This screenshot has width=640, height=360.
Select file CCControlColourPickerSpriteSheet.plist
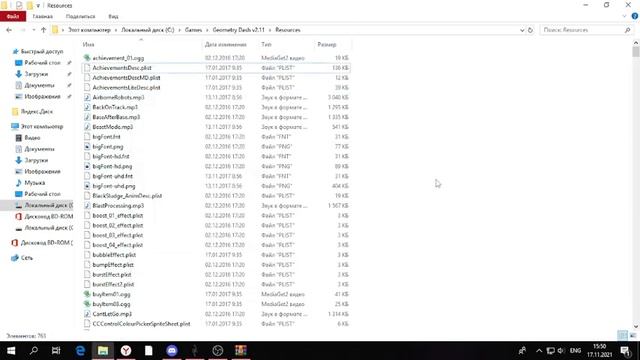pyautogui.click(x=141, y=324)
